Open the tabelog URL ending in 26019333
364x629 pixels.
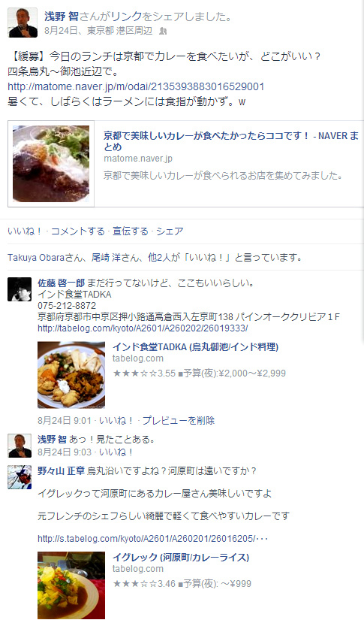click(143, 328)
